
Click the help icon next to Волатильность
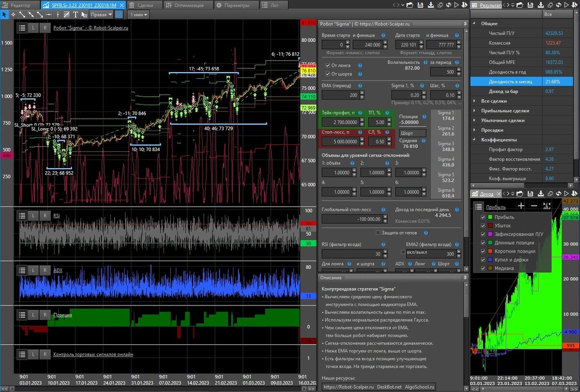pos(424,62)
